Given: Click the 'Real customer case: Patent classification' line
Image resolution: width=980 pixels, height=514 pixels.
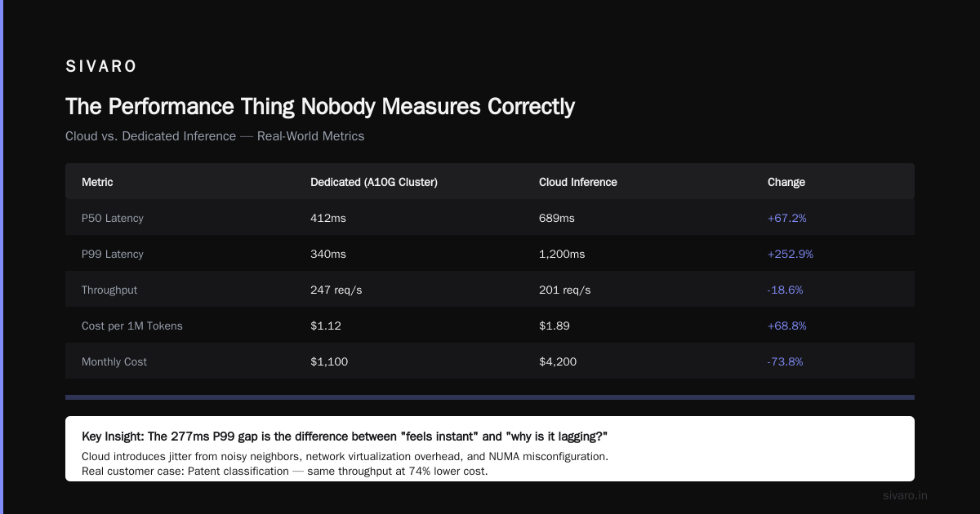Looking at the screenshot, I should [x=285, y=471].
